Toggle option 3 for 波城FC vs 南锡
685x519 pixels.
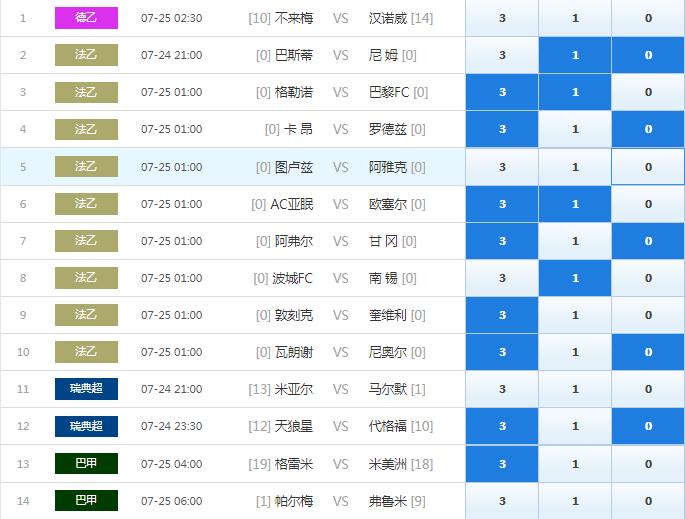coord(502,278)
